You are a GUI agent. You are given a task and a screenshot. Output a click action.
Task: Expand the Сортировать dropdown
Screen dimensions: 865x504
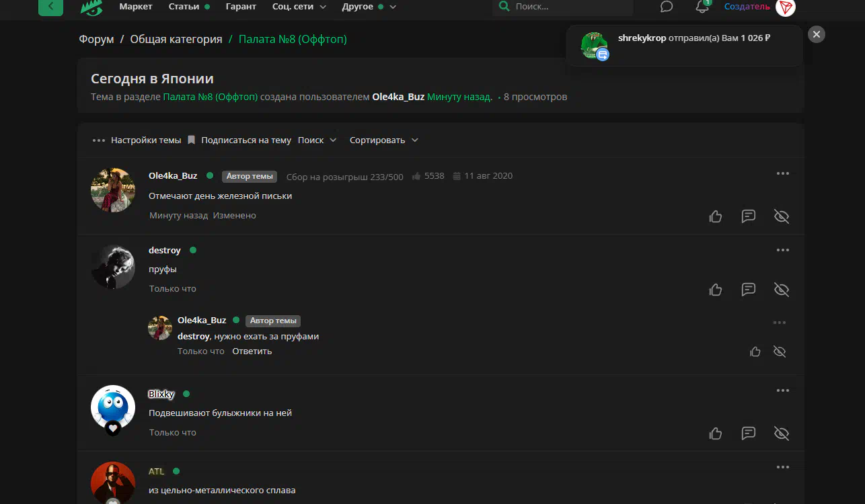tap(384, 140)
